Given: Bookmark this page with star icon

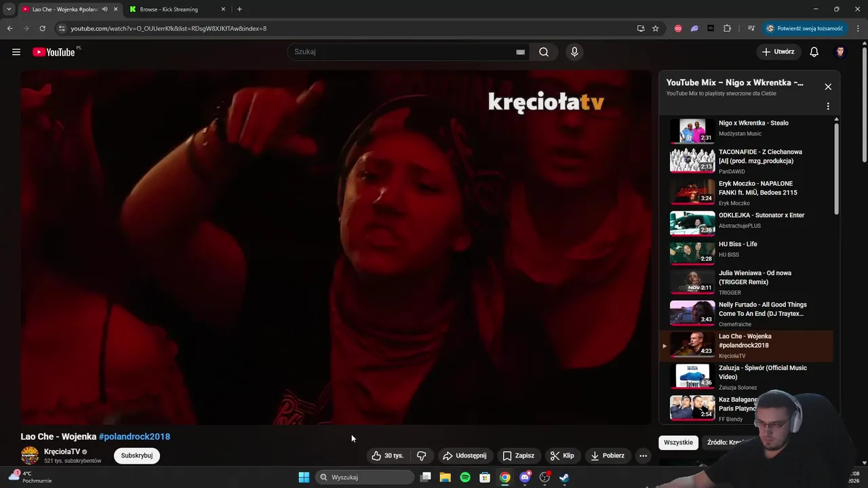Looking at the screenshot, I should tap(655, 28).
